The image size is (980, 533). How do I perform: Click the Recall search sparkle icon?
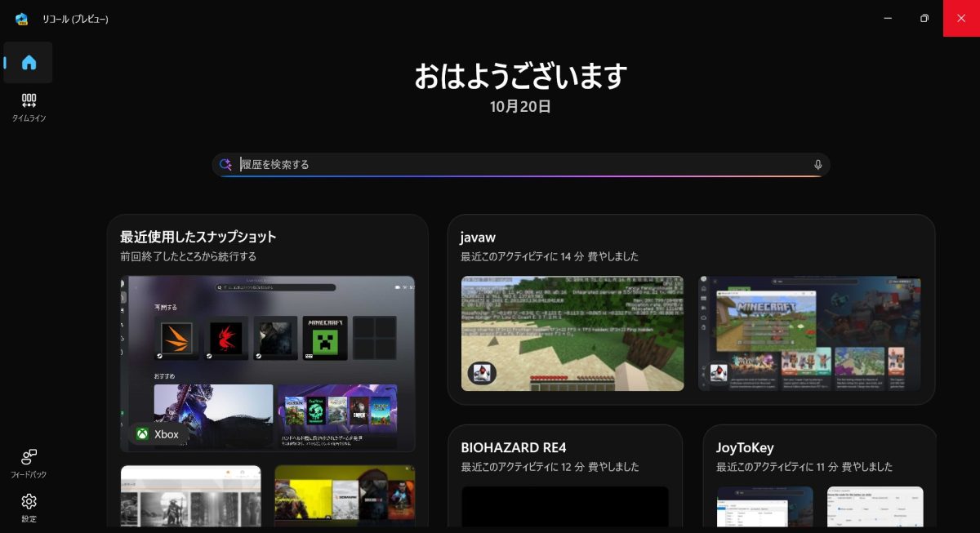226,165
